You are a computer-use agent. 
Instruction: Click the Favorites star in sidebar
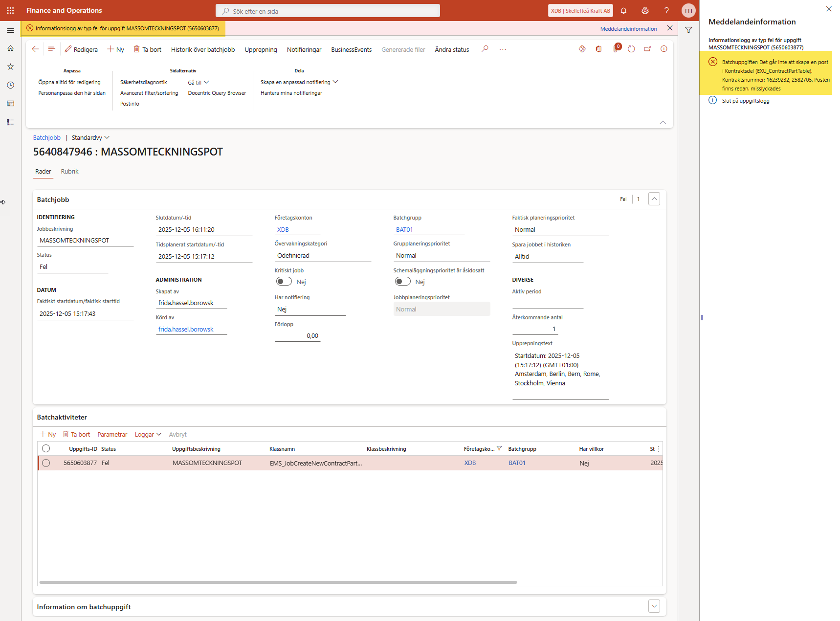tap(10, 67)
